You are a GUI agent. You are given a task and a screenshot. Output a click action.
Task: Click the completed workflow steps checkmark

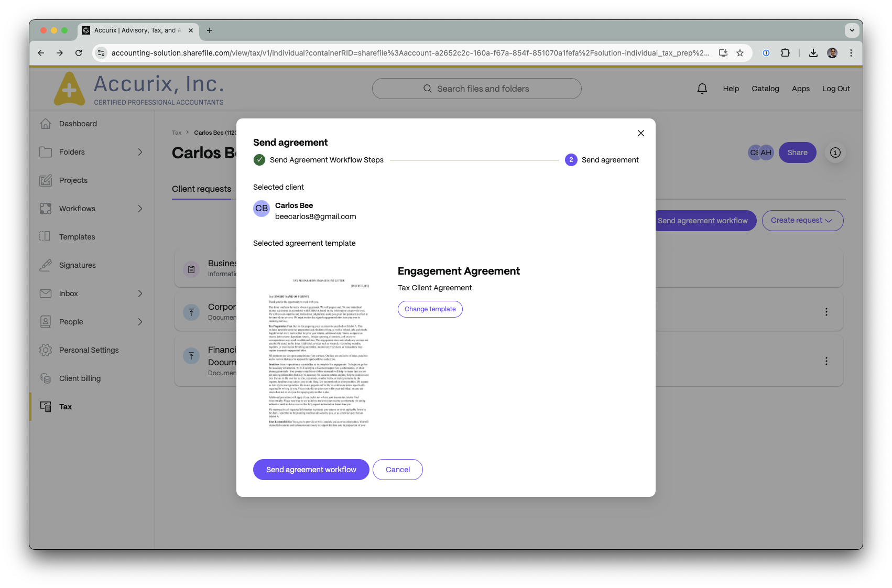coord(259,160)
